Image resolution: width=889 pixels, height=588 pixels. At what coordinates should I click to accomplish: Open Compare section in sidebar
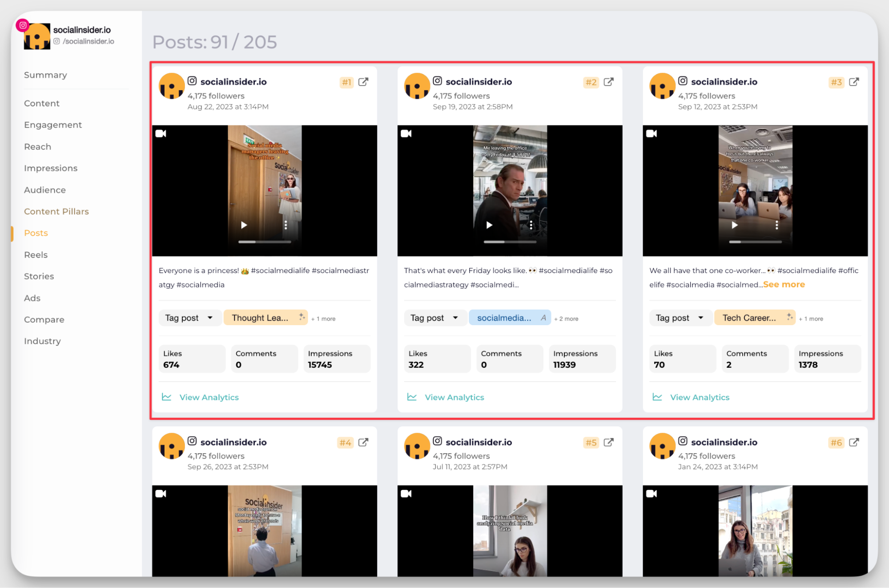click(44, 320)
